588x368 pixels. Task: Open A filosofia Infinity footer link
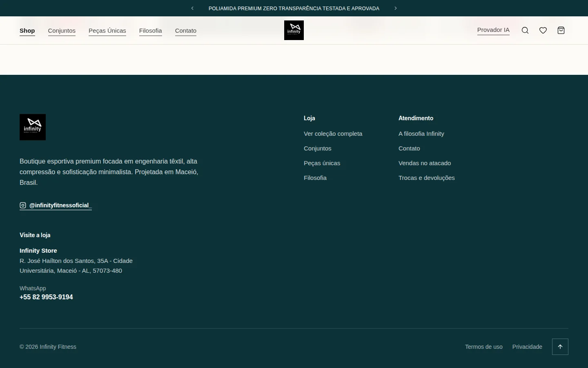(x=421, y=134)
